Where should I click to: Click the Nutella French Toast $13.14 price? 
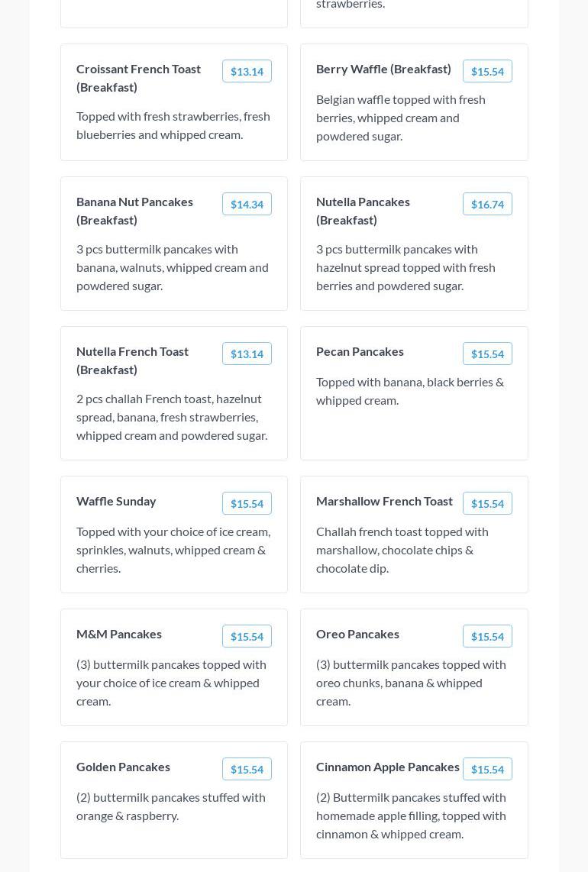247,354
